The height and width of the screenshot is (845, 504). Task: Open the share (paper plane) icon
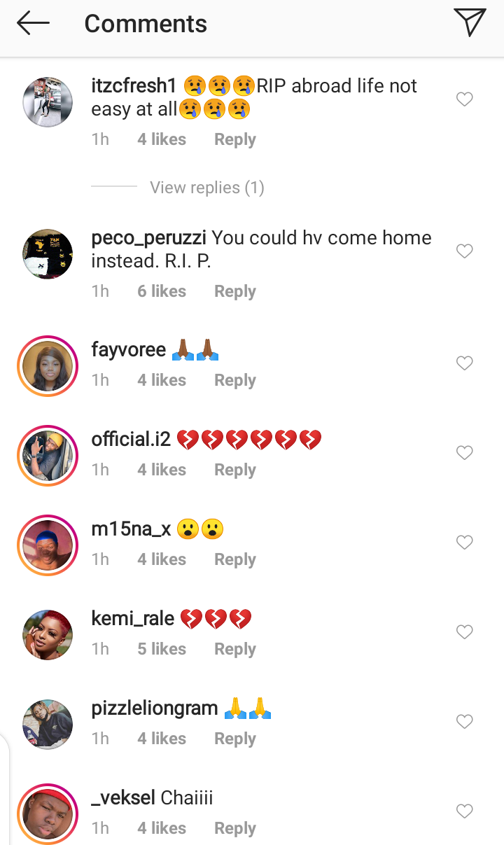(469, 22)
